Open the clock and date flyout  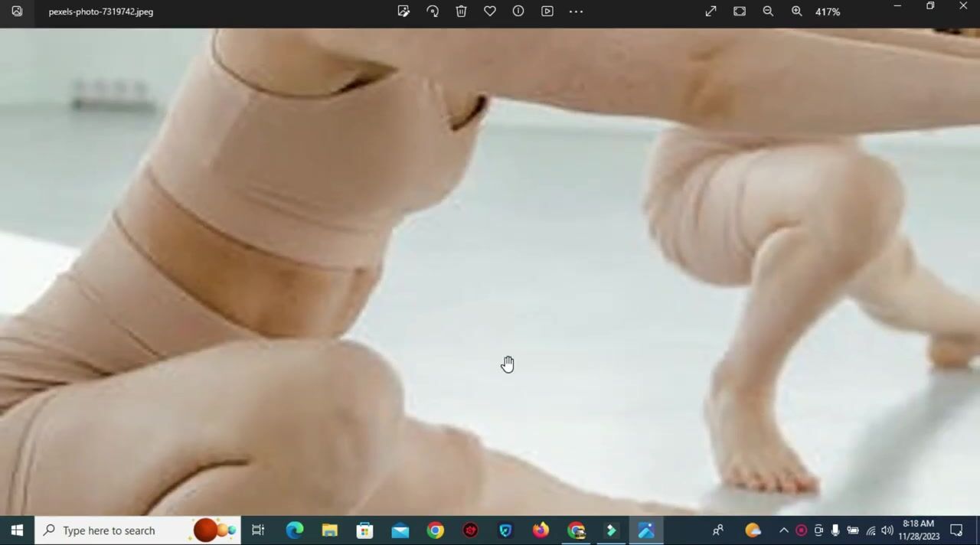tap(919, 530)
